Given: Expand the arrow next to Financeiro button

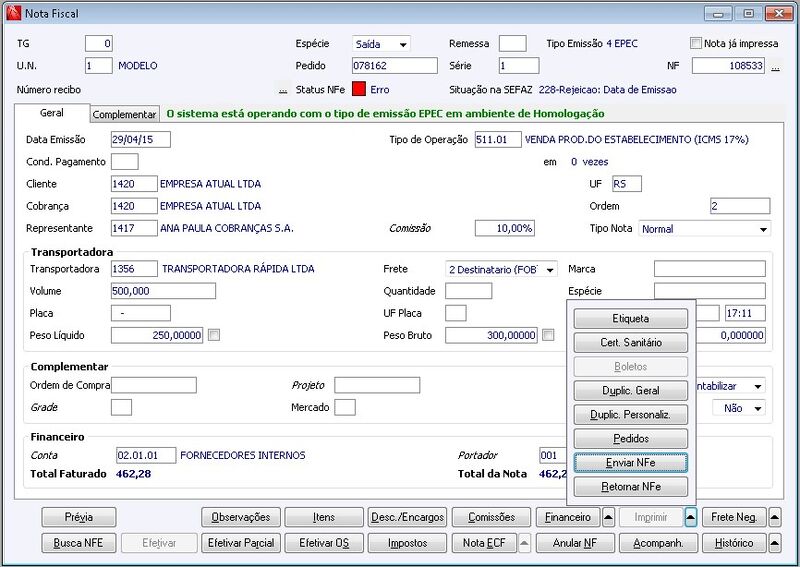Looking at the screenshot, I should pos(608,517).
